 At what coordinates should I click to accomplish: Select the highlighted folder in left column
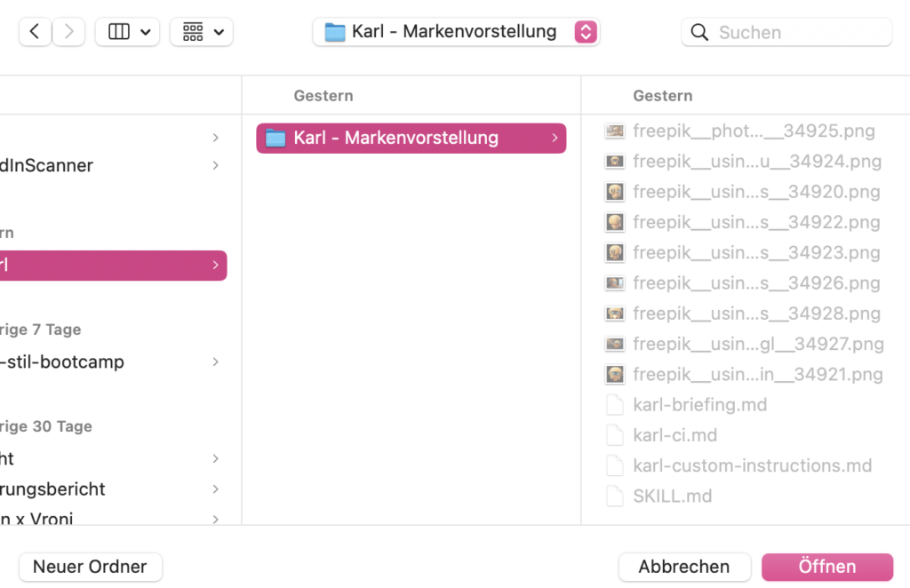tap(113, 266)
